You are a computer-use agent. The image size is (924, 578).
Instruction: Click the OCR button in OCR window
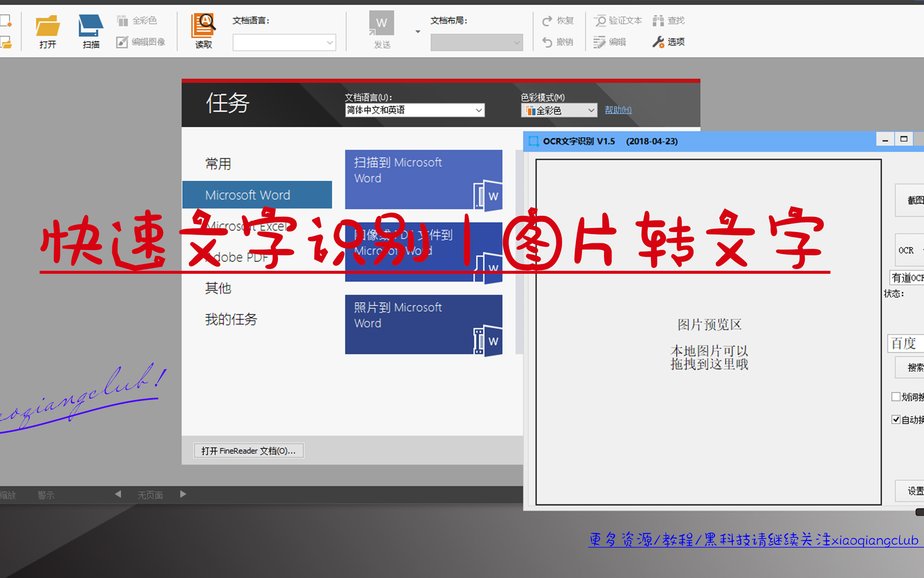click(910, 250)
